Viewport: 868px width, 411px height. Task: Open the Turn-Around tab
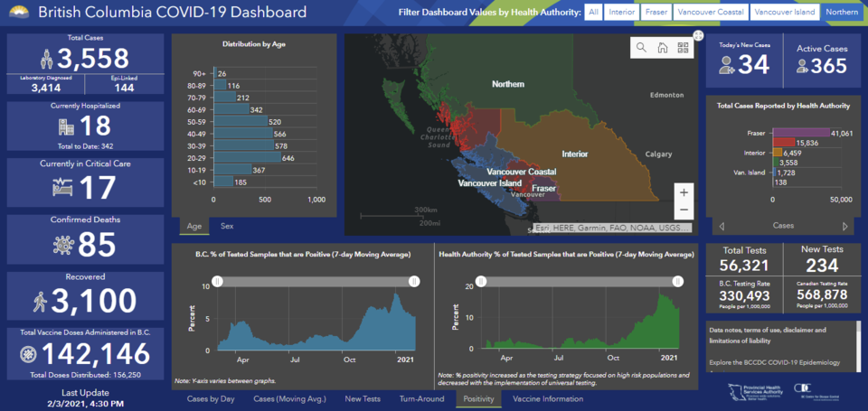pos(422,399)
